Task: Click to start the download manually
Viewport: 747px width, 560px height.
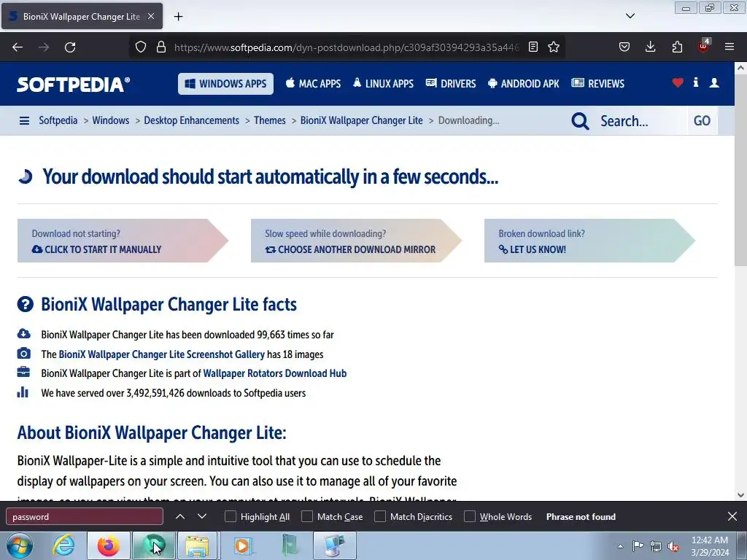Action: tap(123, 241)
